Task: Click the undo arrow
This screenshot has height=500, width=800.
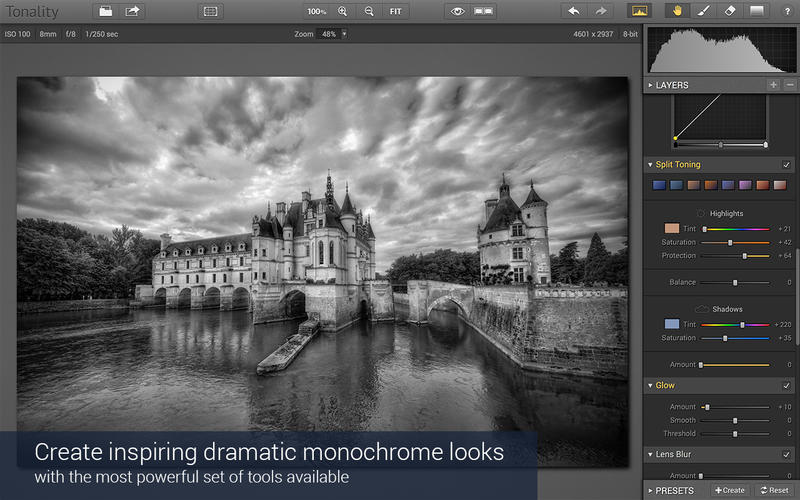Action: (574, 11)
